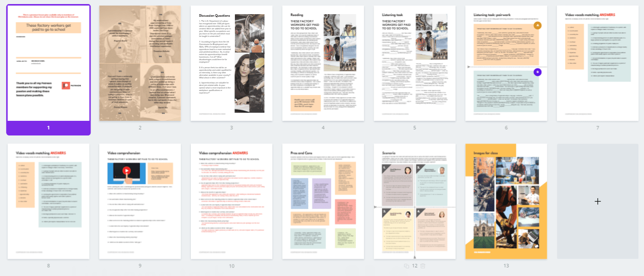This screenshot has height=276, width=644.
Task: Open the Pros and Cons page thumbnail
Action: click(x=323, y=201)
